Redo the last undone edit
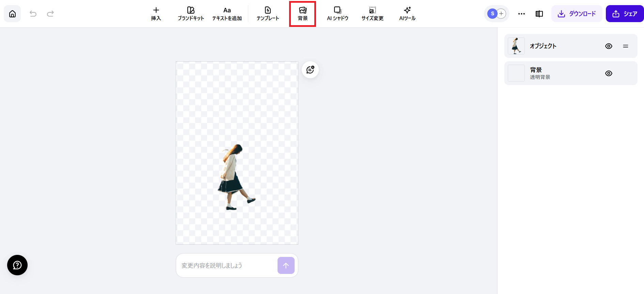This screenshot has width=644, height=294. click(x=50, y=14)
